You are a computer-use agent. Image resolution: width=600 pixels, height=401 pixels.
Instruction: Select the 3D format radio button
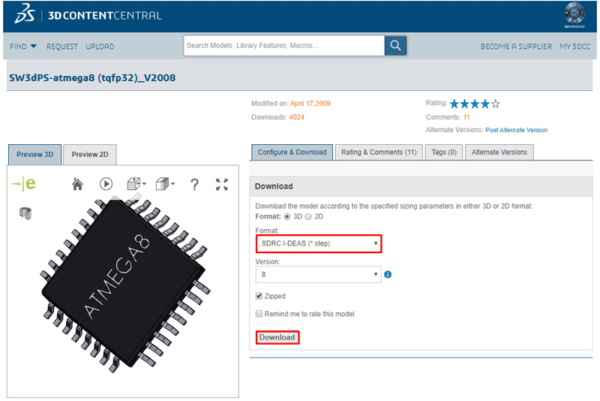[x=287, y=217]
